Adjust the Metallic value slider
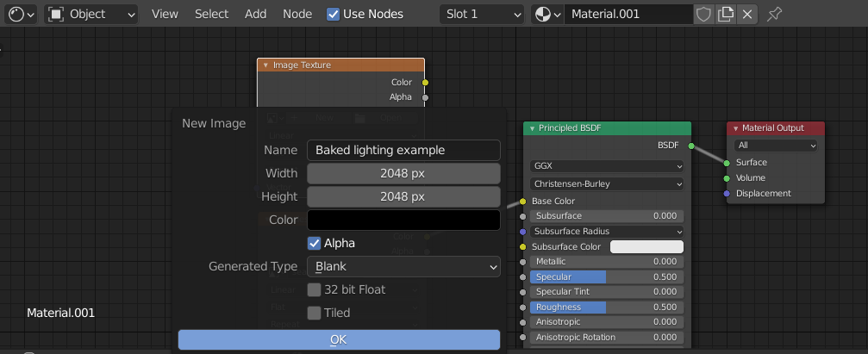 click(x=607, y=262)
